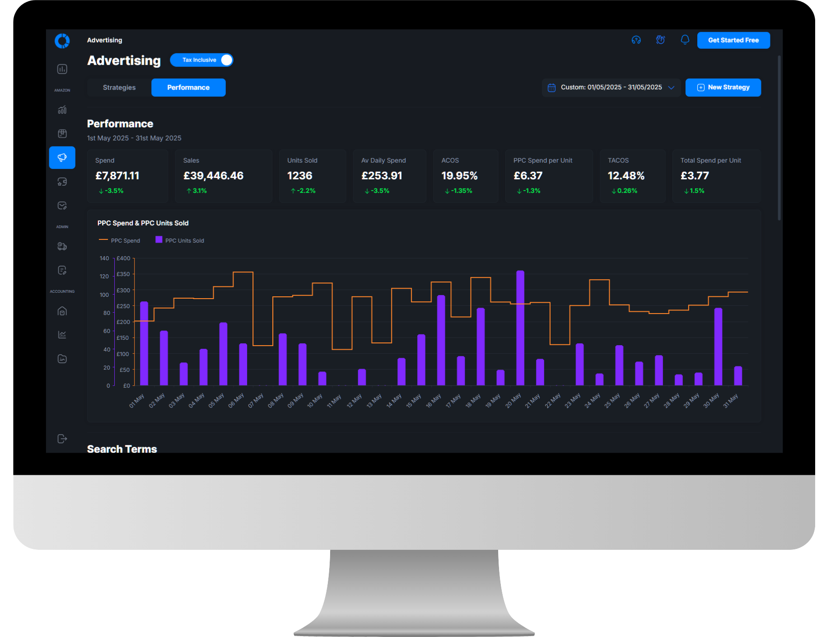
Task: Expand the Custom date range dropdown
Action: [611, 88]
